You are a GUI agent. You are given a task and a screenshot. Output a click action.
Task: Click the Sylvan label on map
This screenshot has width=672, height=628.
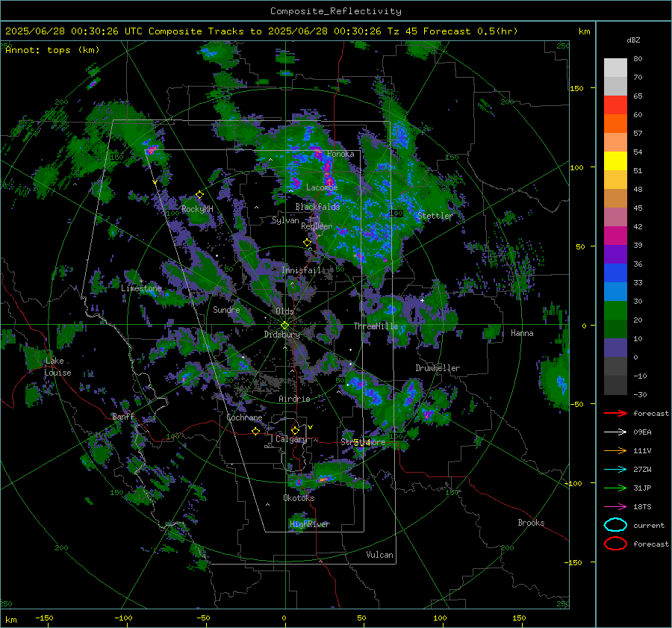(x=285, y=220)
